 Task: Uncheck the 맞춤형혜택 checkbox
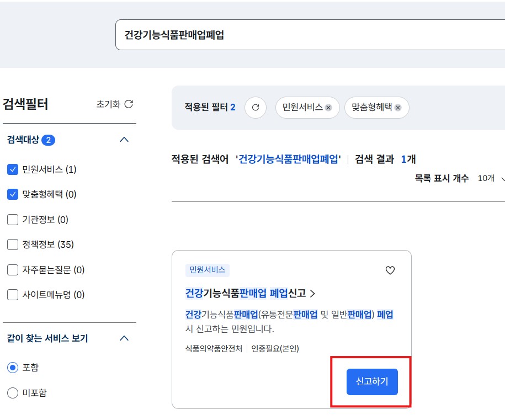[x=12, y=194]
